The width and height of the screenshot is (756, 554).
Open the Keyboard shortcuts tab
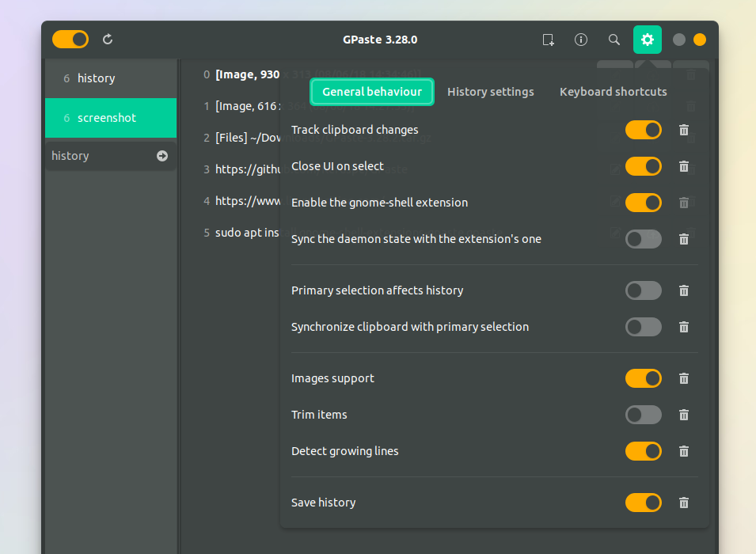[x=613, y=92]
